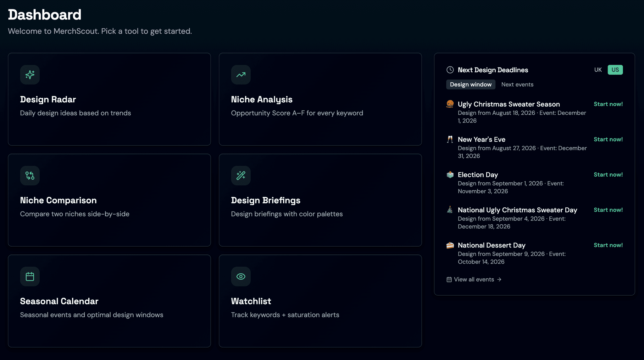644x360 pixels.
Task: Click Start now for National Dessert Day
Action: [608, 245]
